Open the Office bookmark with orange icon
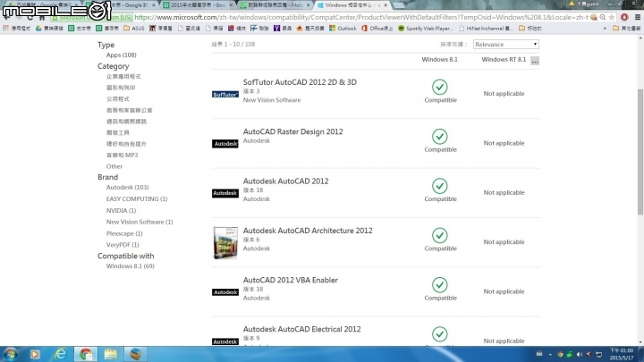This screenshot has height=362, width=644. click(377, 29)
